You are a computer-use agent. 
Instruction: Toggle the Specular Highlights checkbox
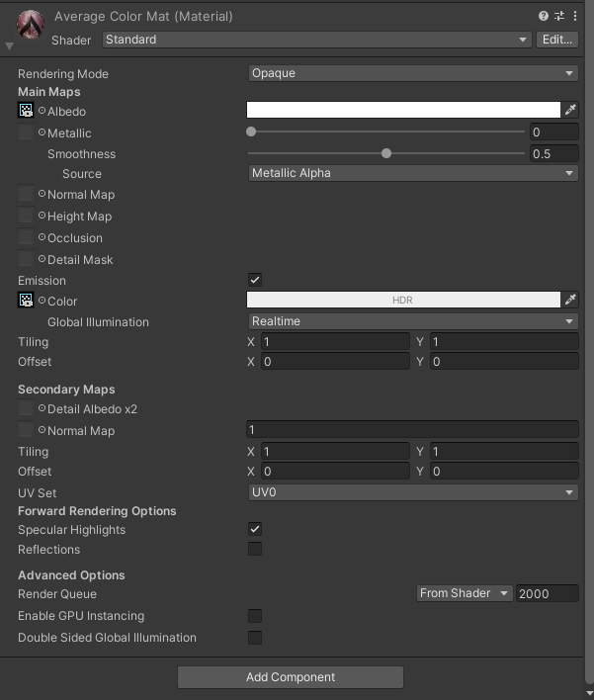coord(255,530)
